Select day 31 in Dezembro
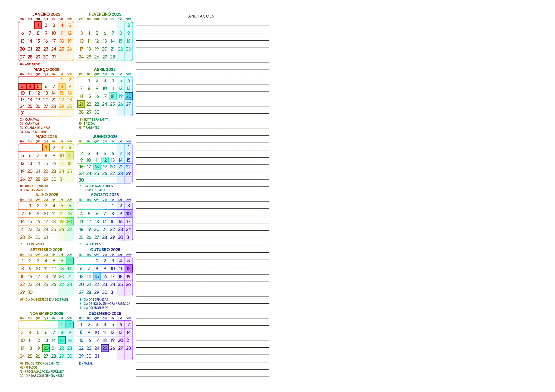555x392 pixels. [97, 356]
